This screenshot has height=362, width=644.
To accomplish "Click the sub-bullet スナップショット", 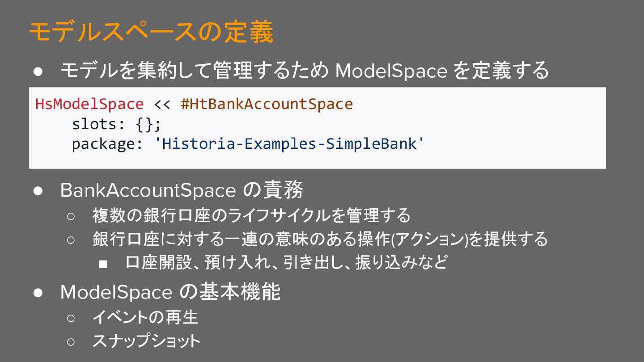I will pos(147,341).
